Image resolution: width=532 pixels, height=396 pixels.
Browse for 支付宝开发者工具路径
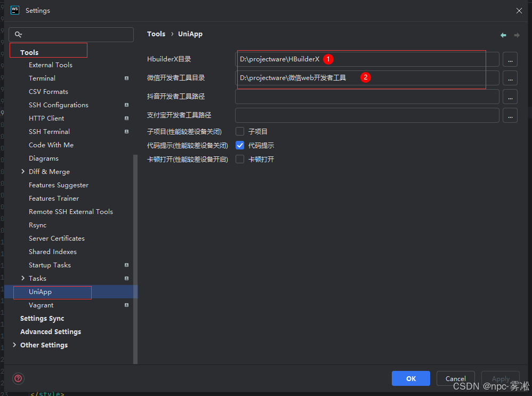coord(510,115)
